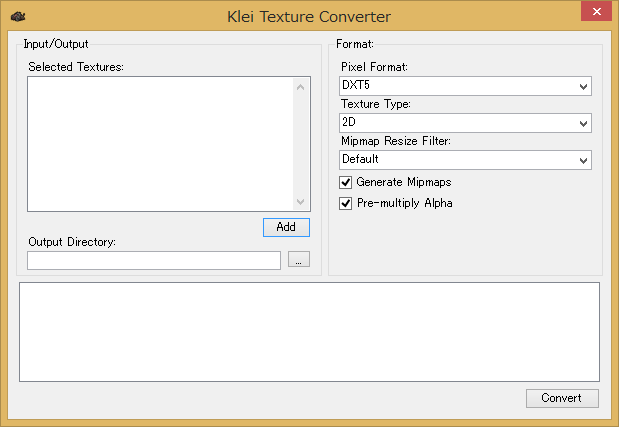Click inside the conversion log output area
Viewport: 619px width, 427px height.
pyautogui.click(x=310, y=332)
